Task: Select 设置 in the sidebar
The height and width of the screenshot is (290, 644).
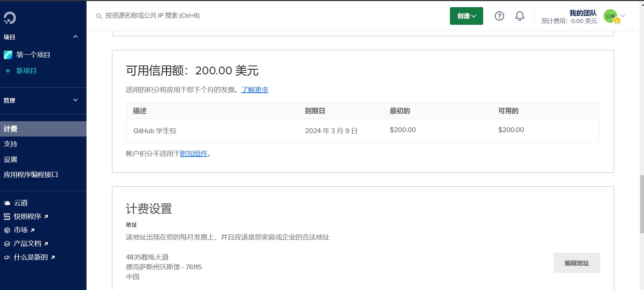Action: point(11,159)
